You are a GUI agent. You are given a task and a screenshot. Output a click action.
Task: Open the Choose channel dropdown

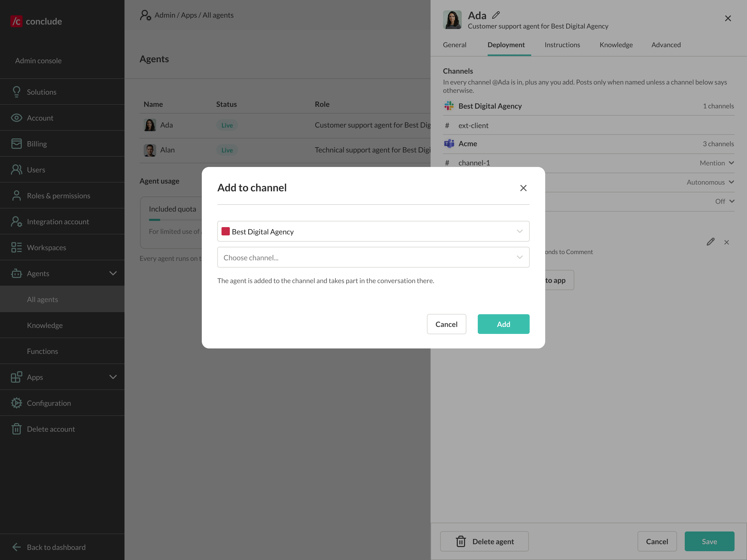coord(373,257)
